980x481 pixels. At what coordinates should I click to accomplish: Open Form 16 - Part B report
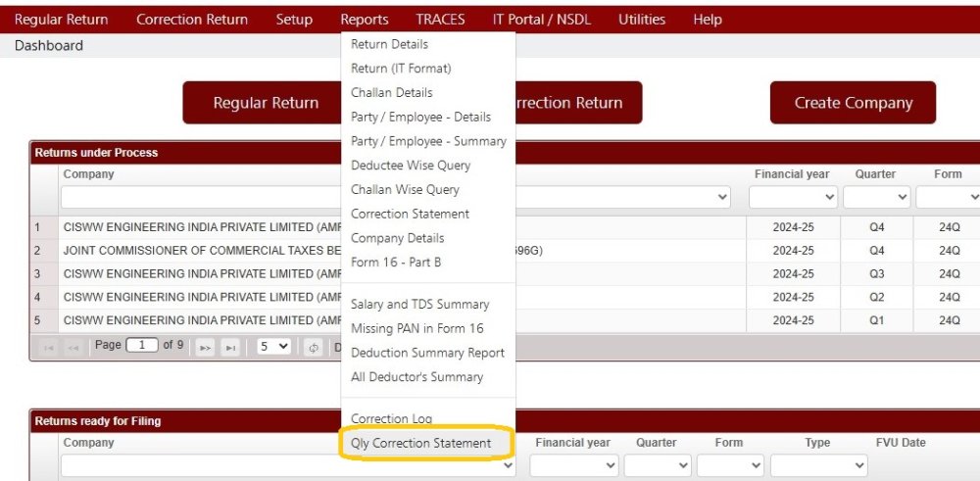coord(396,262)
